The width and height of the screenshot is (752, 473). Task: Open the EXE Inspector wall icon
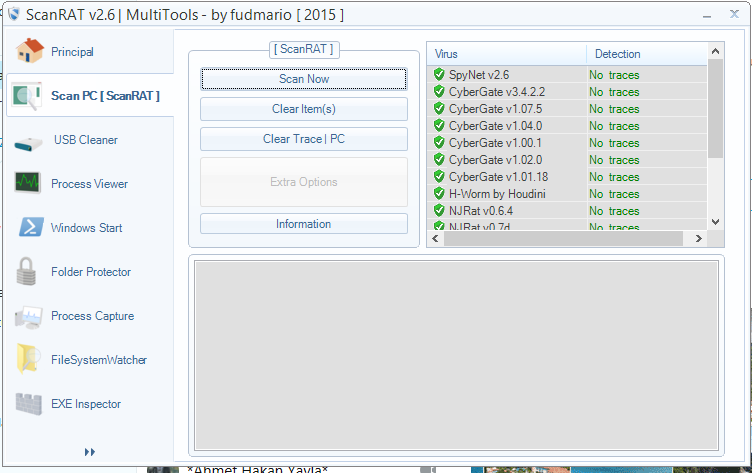click(x=28, y=404)
